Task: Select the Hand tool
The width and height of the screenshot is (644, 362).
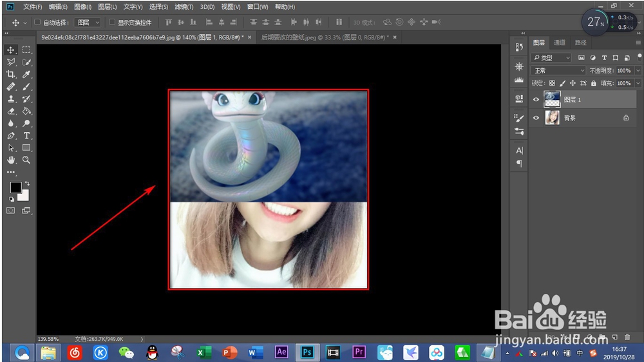Action: point(11,160)
